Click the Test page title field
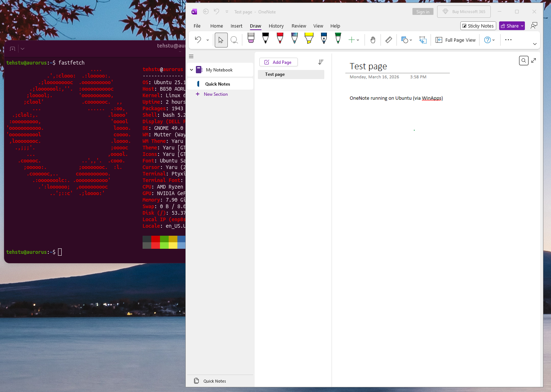The image size is (551, 392). tap(368, 66)
